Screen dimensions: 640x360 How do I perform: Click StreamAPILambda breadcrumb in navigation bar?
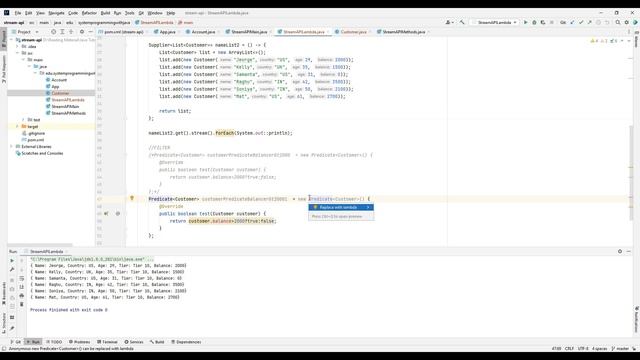coord(154,22)
